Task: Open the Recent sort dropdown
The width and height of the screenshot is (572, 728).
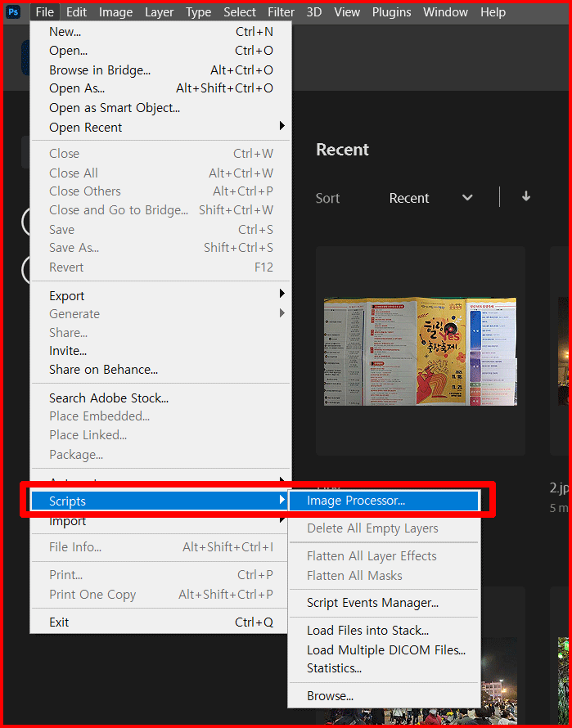Action: pos(430,198)
